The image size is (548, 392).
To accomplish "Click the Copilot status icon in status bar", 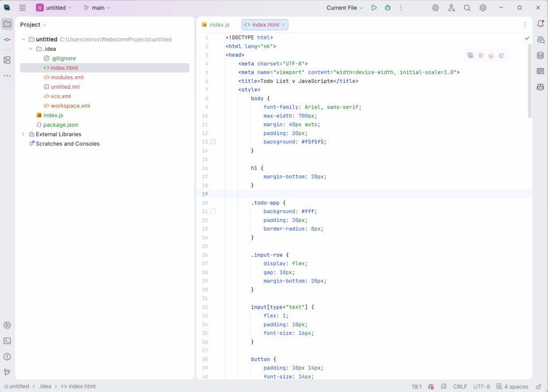I will [431, 387].
